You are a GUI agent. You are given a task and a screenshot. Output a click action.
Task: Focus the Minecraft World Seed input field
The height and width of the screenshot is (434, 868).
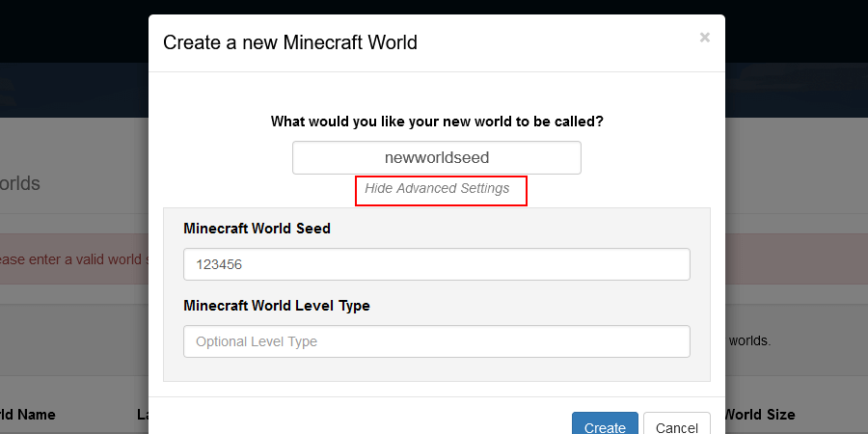[437, 264]
